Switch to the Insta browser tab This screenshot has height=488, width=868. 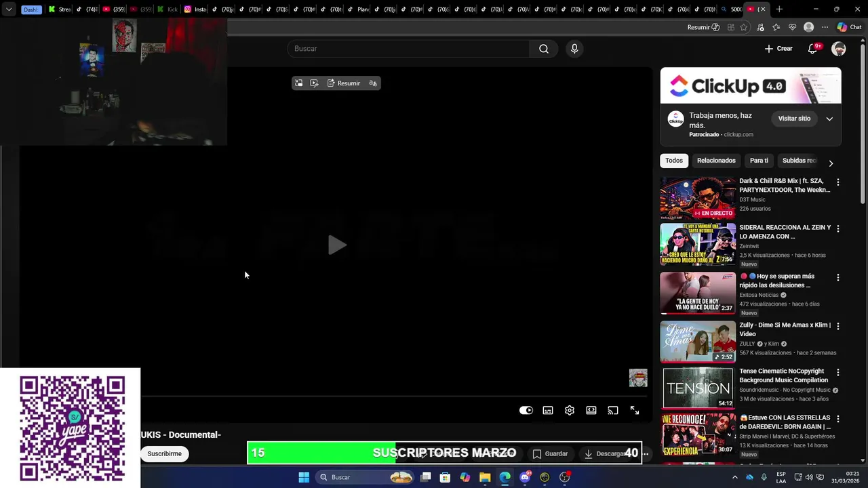(195, 9)
